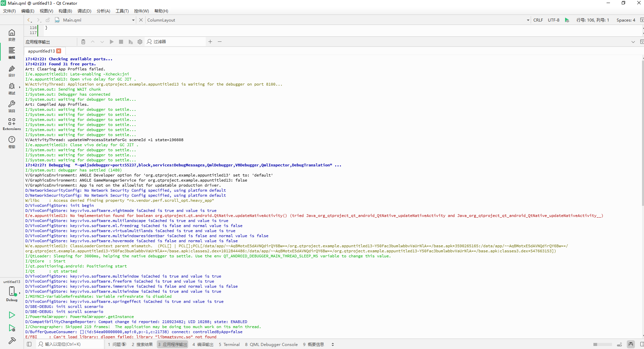
Task: Click the line 106 column 1 indicator
Action: click(593, 20)
